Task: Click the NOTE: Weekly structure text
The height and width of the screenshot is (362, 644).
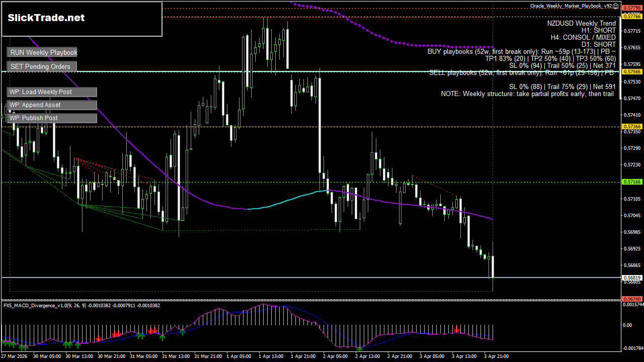Action: coord(528,94)
